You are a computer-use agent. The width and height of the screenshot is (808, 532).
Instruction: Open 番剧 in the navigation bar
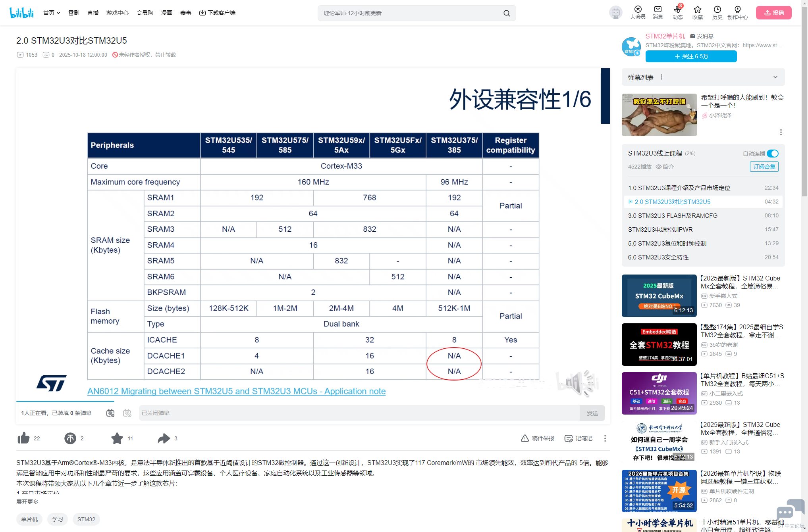(74, 13)
